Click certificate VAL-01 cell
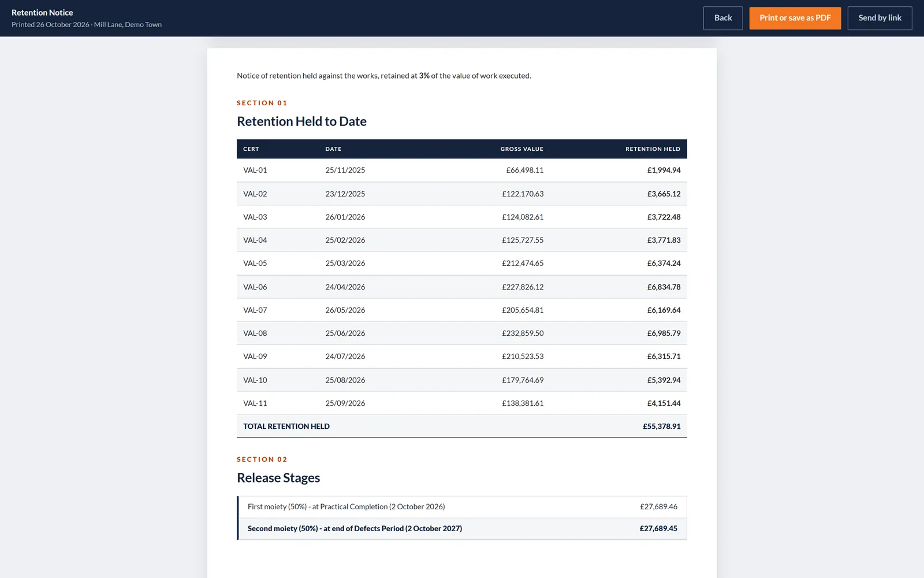Viewport: 924px width, 578px height. pyautogui.click(x=255, y=171)
